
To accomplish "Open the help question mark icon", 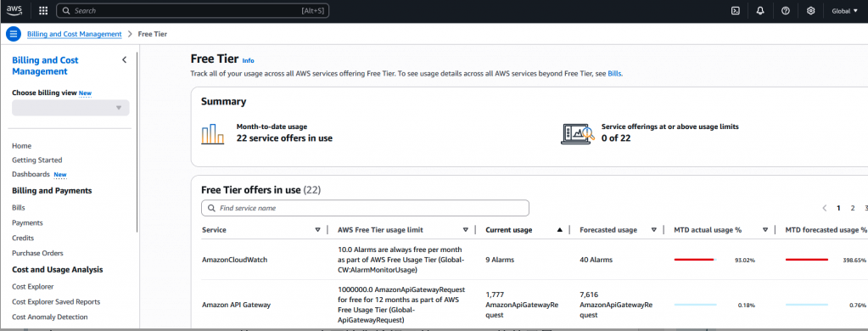I will click(786, 10).
